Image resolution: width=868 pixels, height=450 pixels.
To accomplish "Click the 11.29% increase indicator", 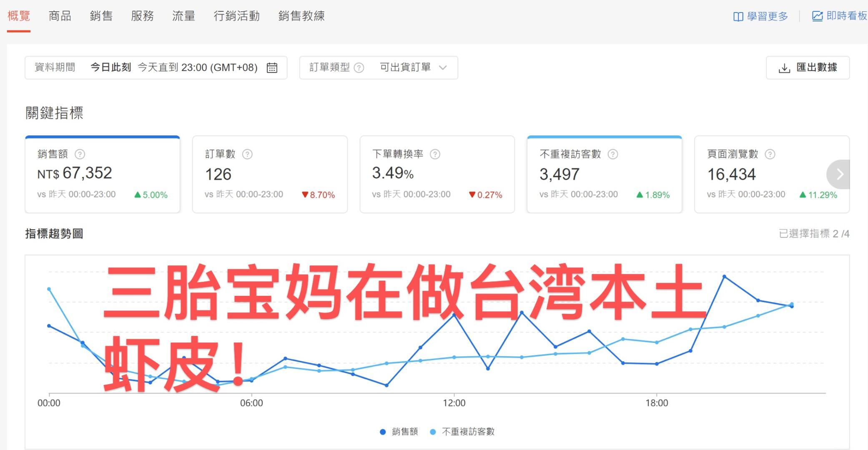I will coord(818,195).
